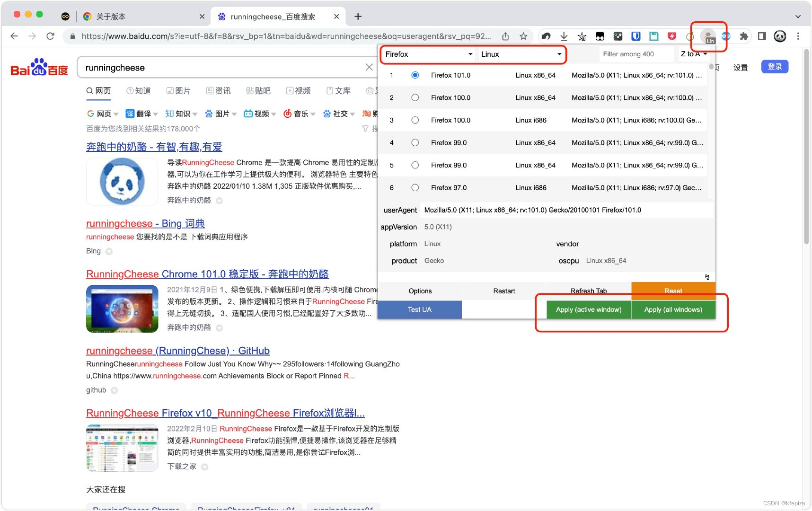Screen dimensions: 812x511
Task: Click the Tampermonkey-style black mask extension icon
Action: [600, 36]
